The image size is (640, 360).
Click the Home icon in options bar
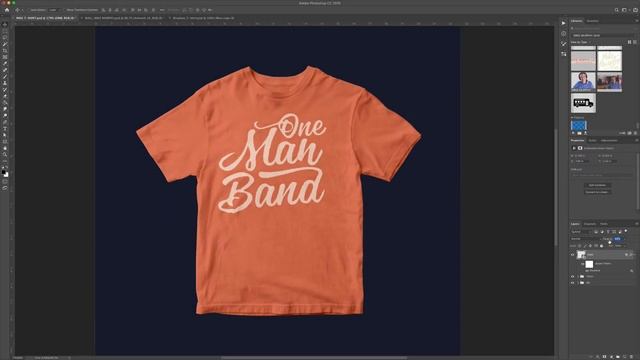click(7, 10)
